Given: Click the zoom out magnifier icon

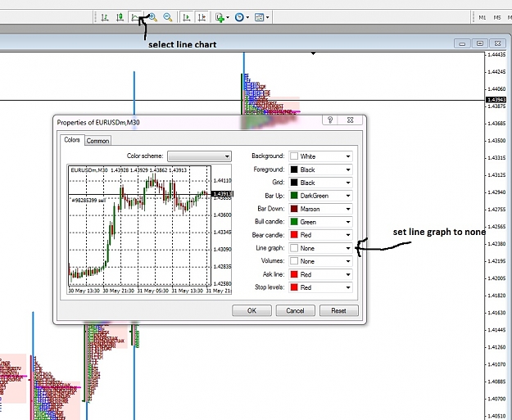Looking at the screenshot, I should pyautogui.click(x=167, y=17).
